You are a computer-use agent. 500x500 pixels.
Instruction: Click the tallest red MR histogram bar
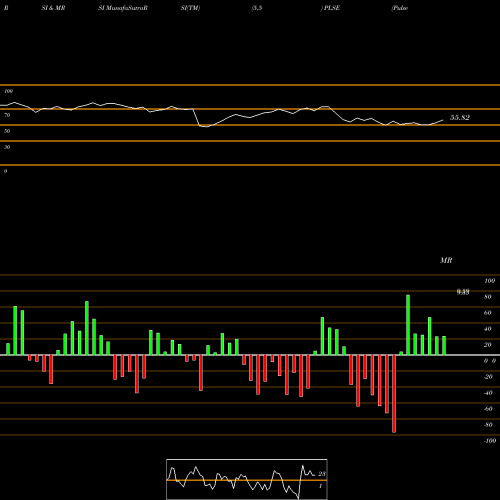pyautogui.click(x=394, y=394)
